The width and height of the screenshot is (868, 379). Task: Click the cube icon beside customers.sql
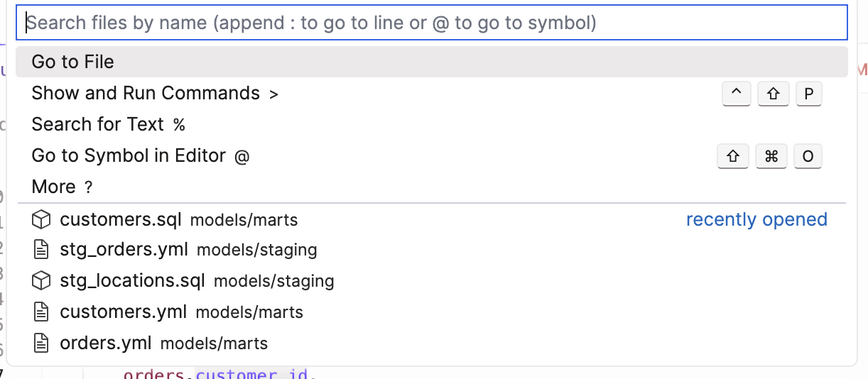coord(42,220)
